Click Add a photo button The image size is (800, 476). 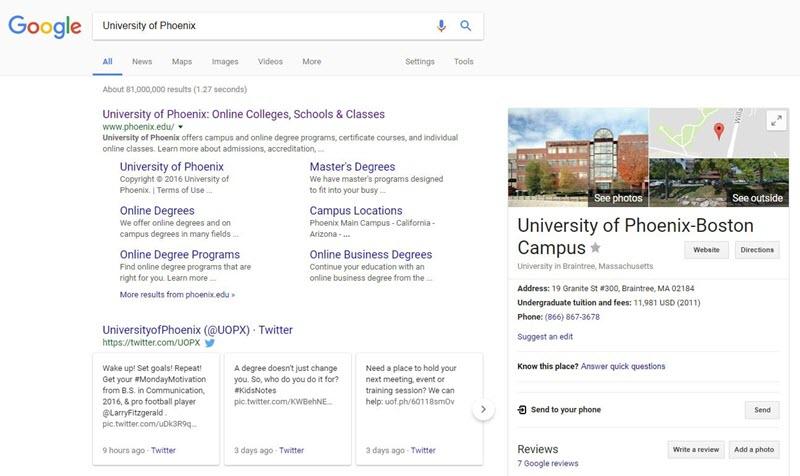(754, 449)
